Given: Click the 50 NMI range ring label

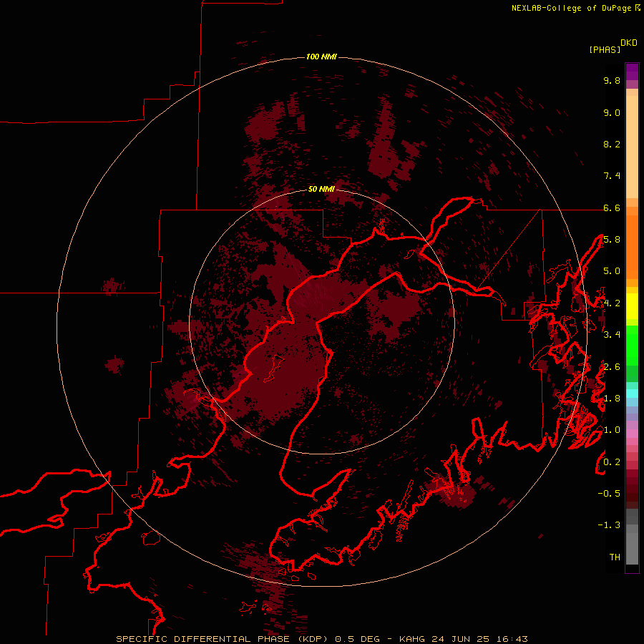Looking at the screenshot, I should pos(321,189).
